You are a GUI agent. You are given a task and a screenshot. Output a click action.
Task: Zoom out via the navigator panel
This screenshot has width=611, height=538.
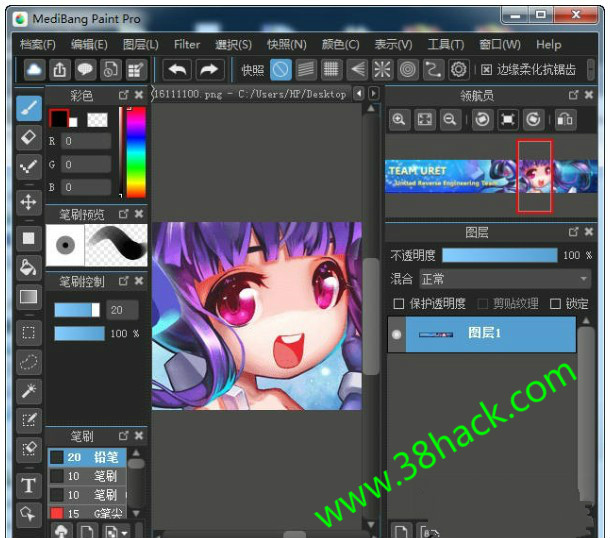pos(450,119)
